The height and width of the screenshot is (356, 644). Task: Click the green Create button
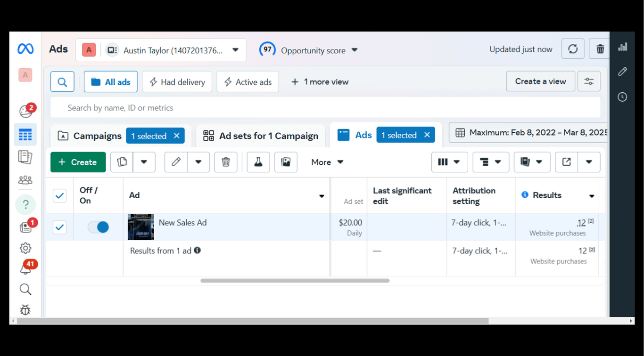[78, 162]
